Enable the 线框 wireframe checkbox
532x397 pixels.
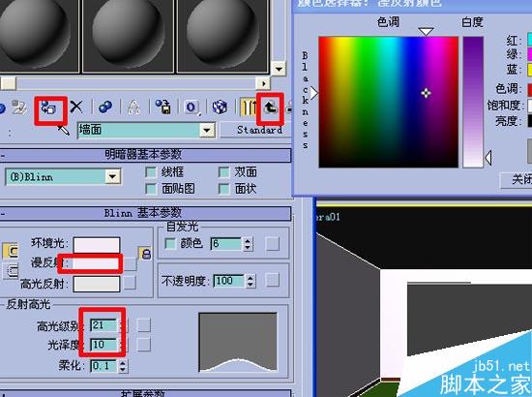(151, 172)
